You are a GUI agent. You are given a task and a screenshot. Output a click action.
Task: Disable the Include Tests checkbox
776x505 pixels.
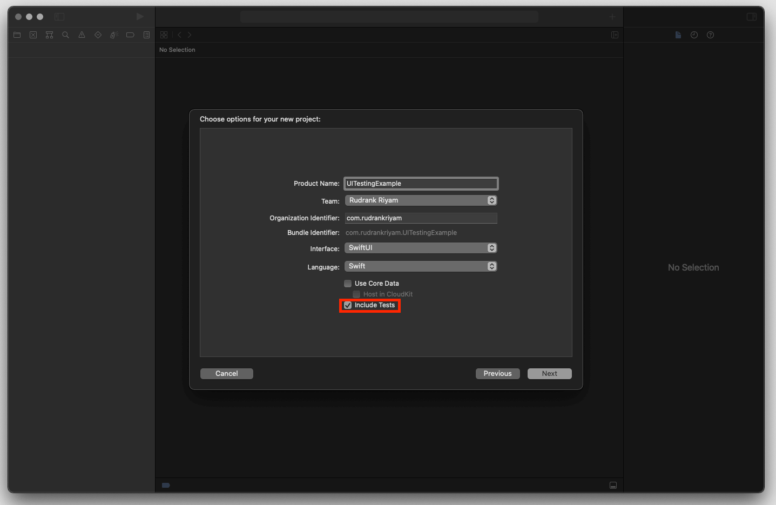348,305
